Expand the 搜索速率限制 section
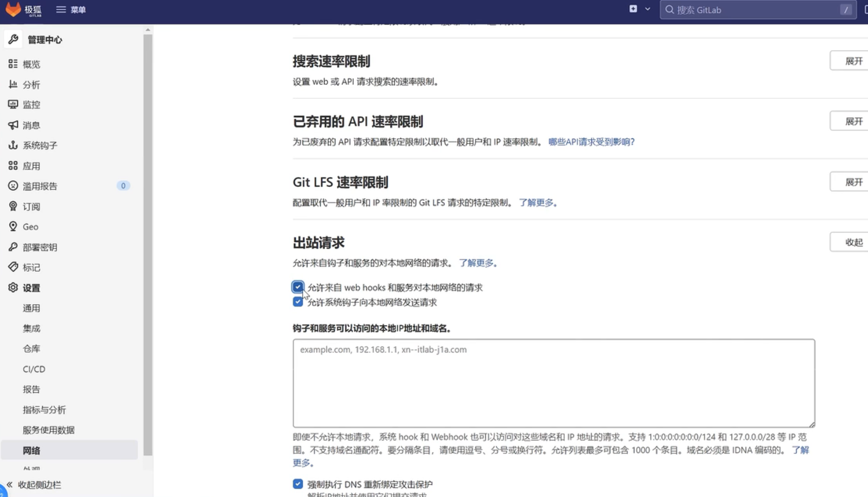This screenshot has height=497, width=868. tap(853, 61)
